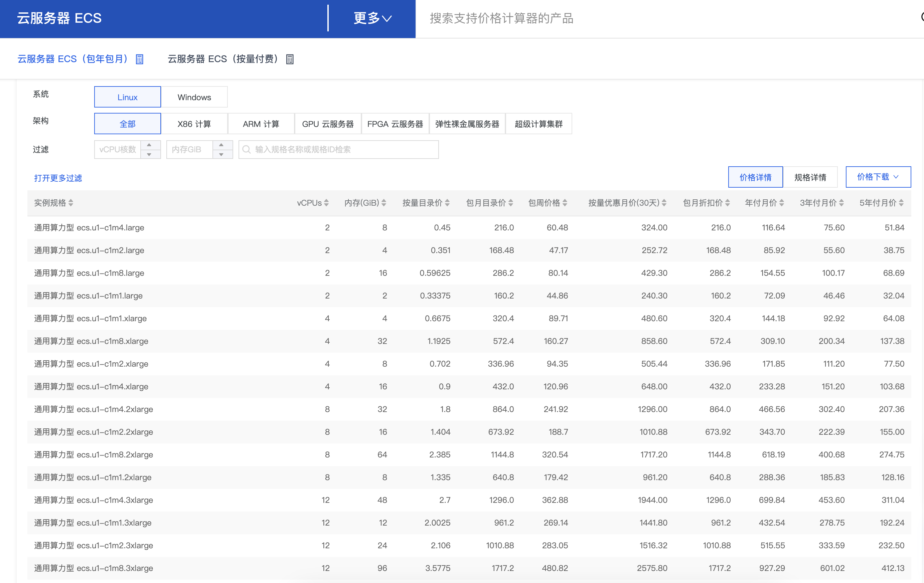The image size is (924, 583).
Task: Click row ecs.u1-c1m1.2xlarge
Action: (x=469, y=477)
